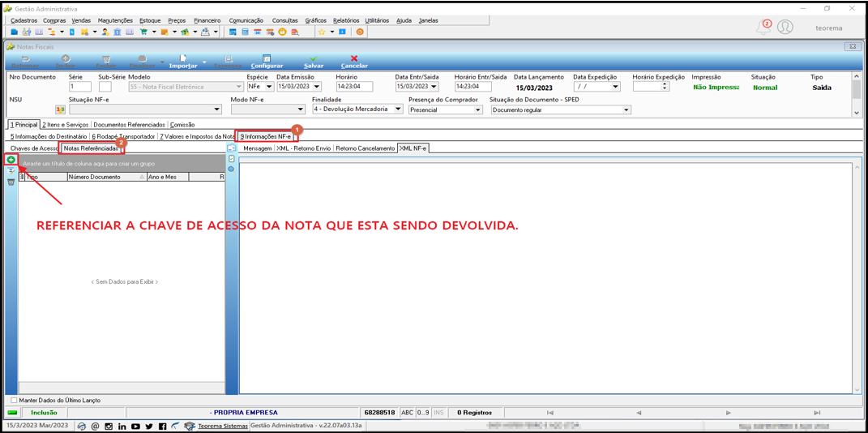Click the LinkedIn icon in bottom bar
The width and height of the screenshot is (868, 433).
pyautogui.click(x=122, y=427)
